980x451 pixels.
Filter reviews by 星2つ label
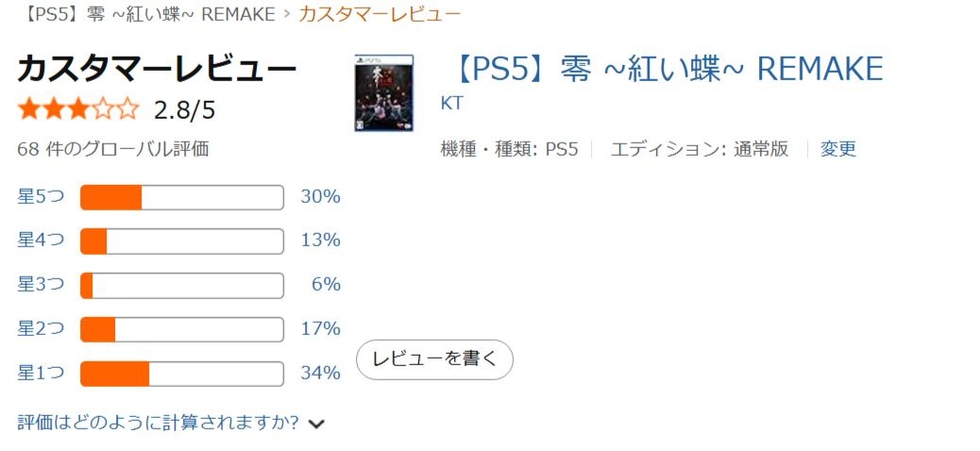click(x=41, y=328)
